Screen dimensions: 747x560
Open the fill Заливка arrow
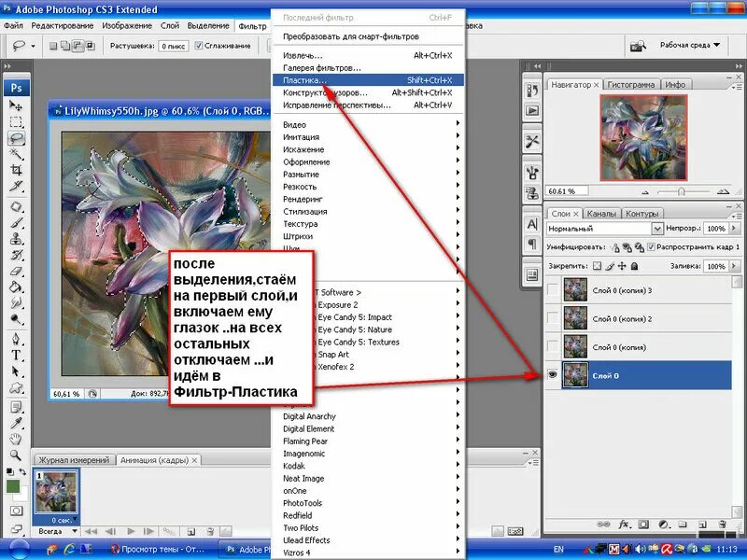[x=734, y=266]
